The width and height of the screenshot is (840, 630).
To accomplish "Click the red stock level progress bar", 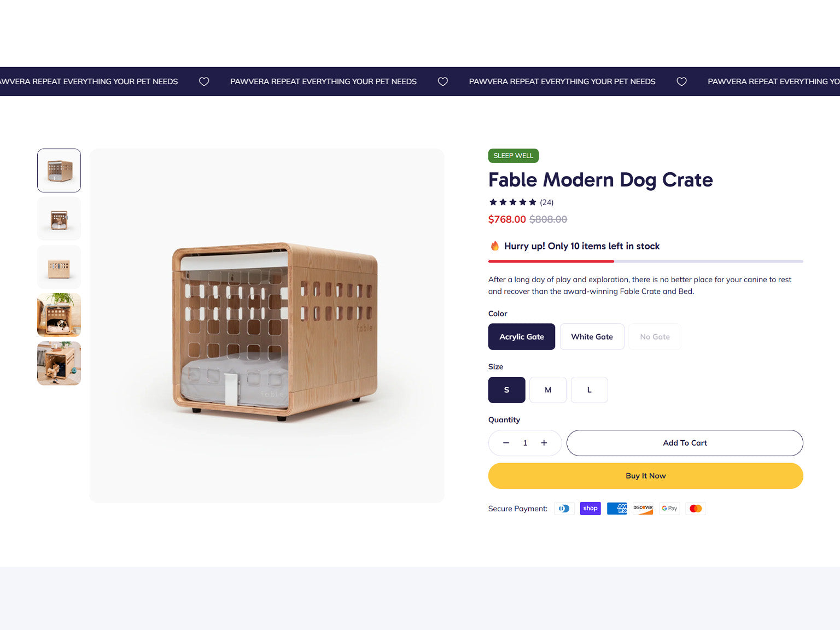I will click(x=551, y=261).
